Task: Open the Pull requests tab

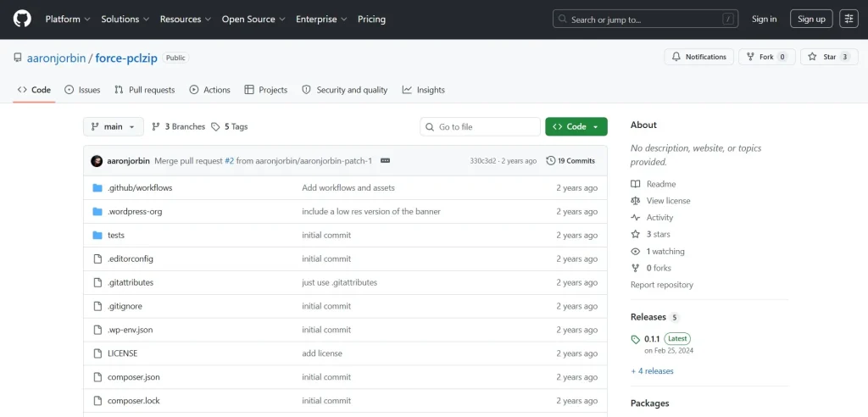Action: click(144, 90)
